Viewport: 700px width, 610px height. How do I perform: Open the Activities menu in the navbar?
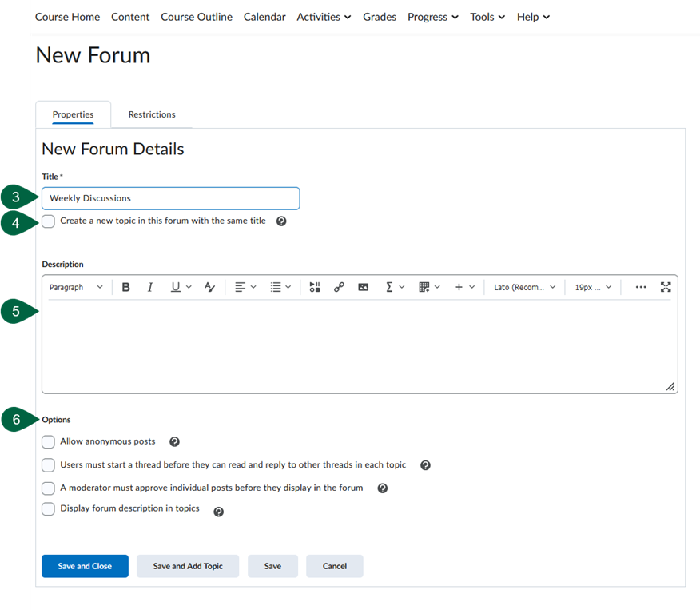(324, 16)
